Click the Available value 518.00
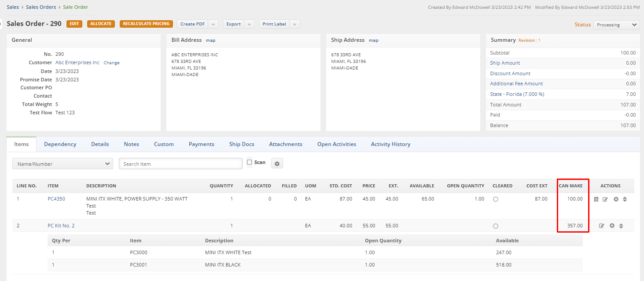This screenshot has width=644, height=281. click(x=504, y=265)
